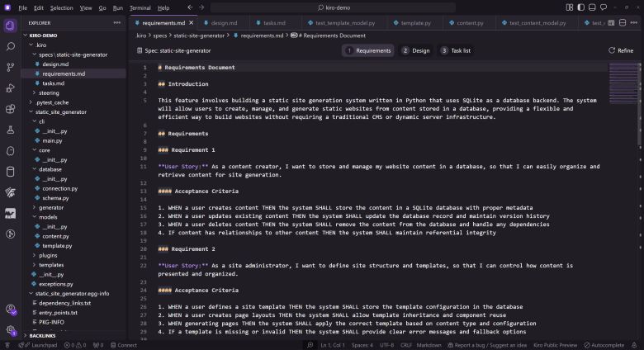Open the Terminal menu
This screenshot has width=644, height=350.
140,7
